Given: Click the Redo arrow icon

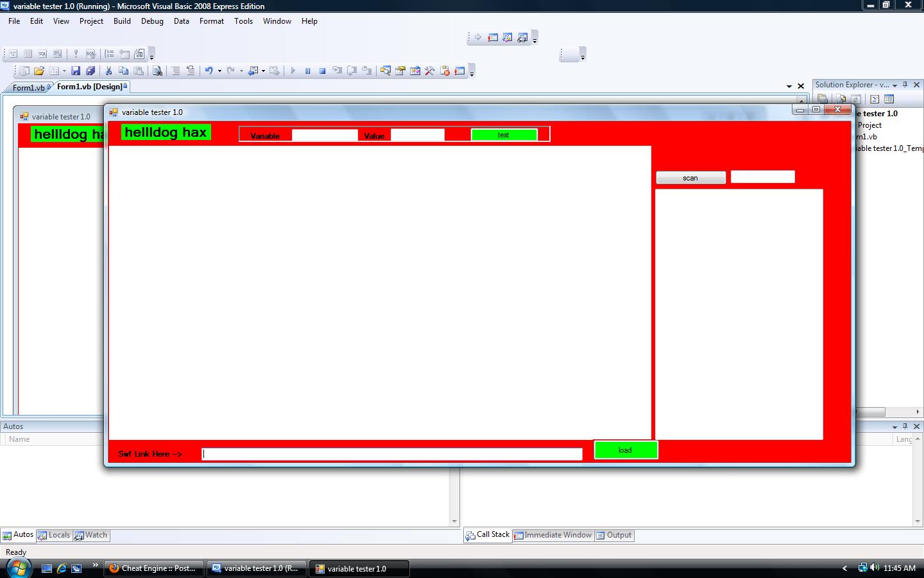Looking at the screenshot, I should pos(230,71).
